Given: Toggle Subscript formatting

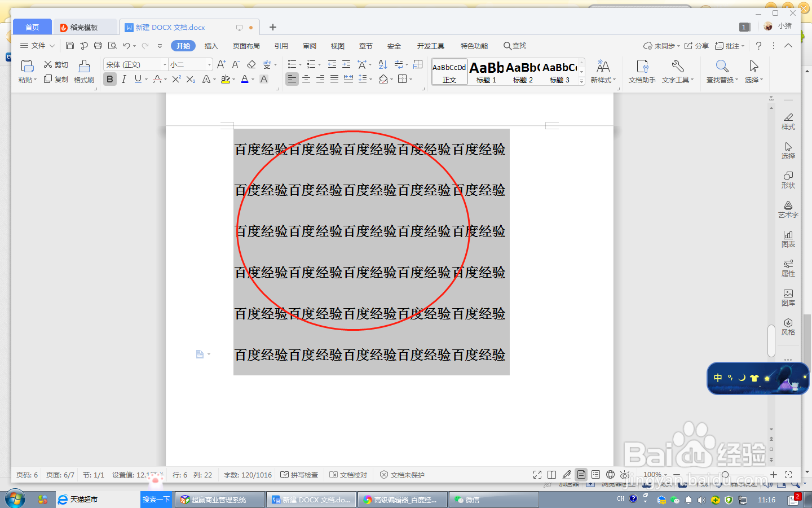Looking at the screenshot, I should pos(191,79).
